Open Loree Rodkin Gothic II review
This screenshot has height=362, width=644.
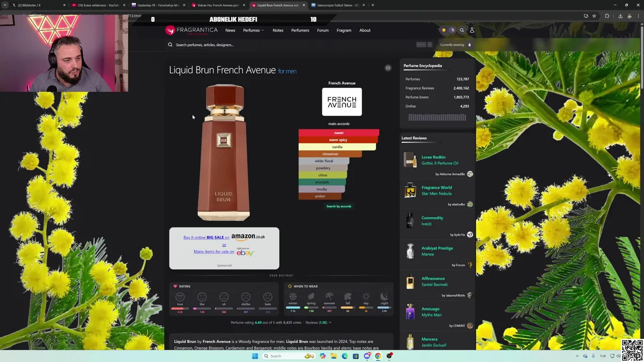click(x=440, y=160)
